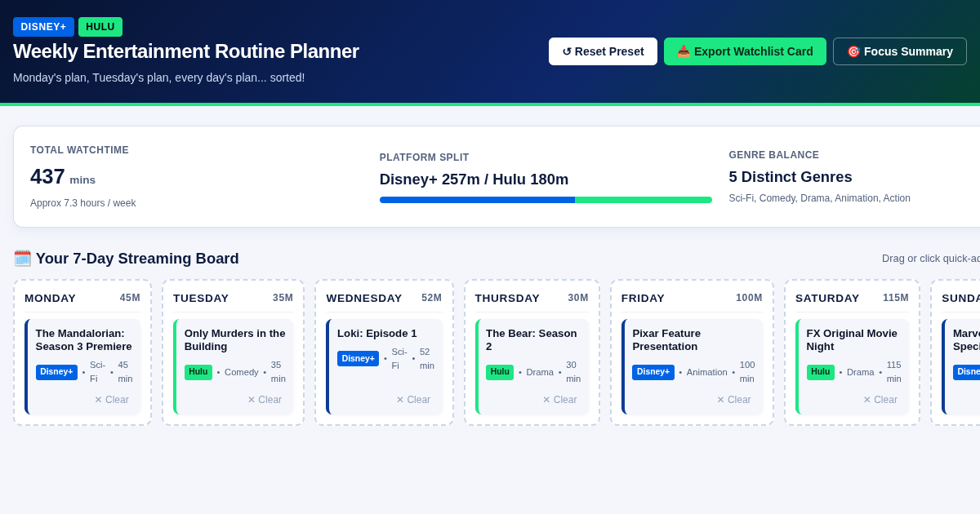Click the platform split progress bar
The width and height of the screenshot is (980, 514).
(x=546, y=200)
